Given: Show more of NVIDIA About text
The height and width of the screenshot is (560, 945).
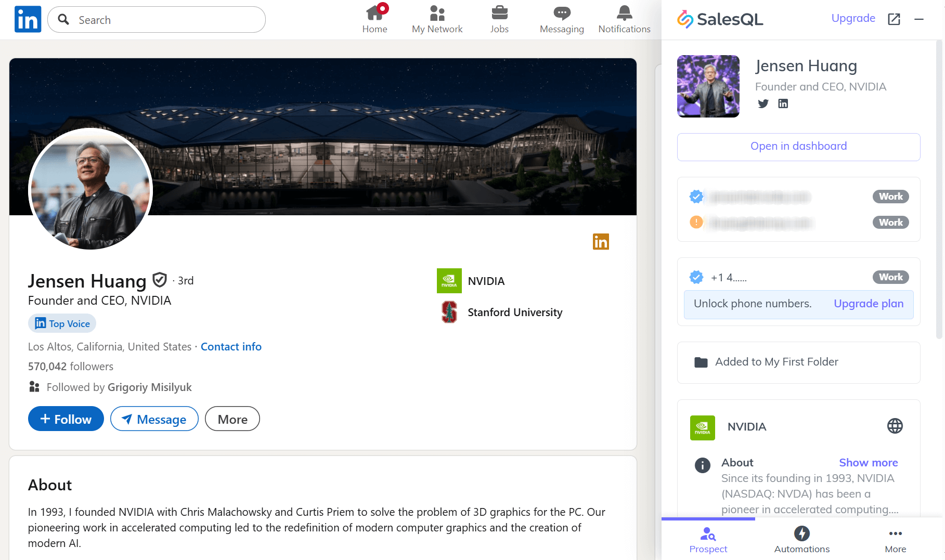Looking at the screenshot, I should pyautogui.click(x=868, y=463).
